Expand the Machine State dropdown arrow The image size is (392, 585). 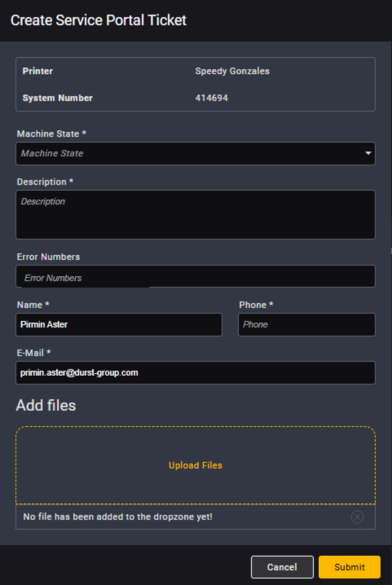coord(368,154)
